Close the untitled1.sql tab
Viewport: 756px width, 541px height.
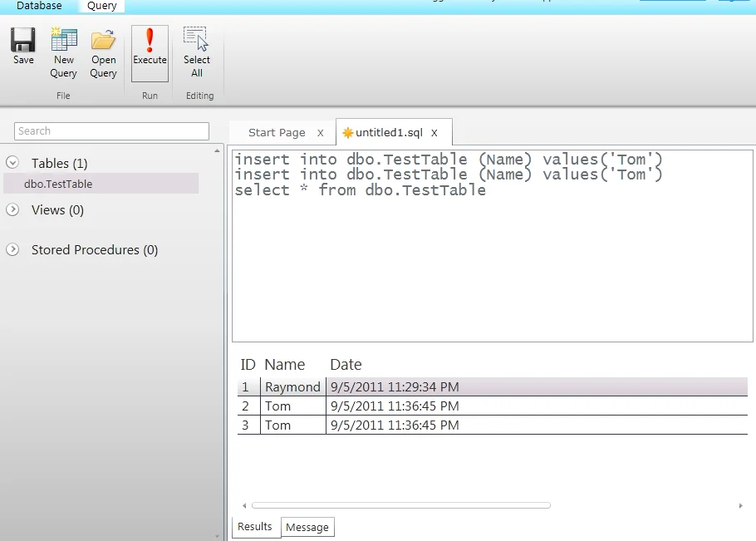434,133
